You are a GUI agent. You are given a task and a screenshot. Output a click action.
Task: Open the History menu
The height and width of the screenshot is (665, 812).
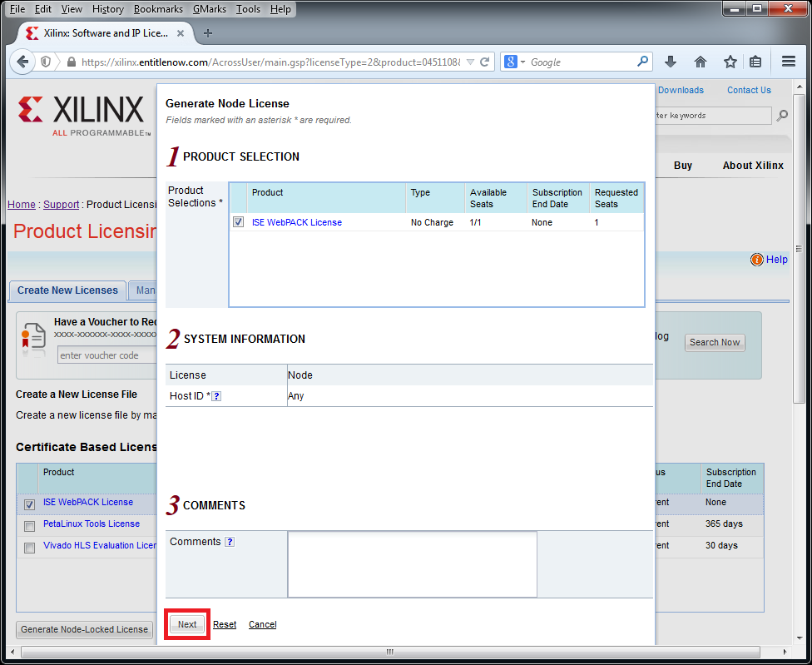point(107,9)
